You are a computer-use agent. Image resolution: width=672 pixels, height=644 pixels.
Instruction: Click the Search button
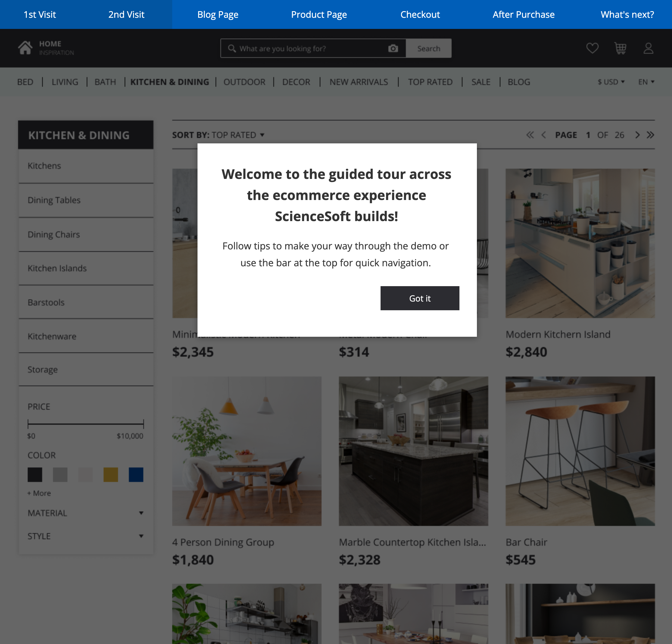click(428, 48)
